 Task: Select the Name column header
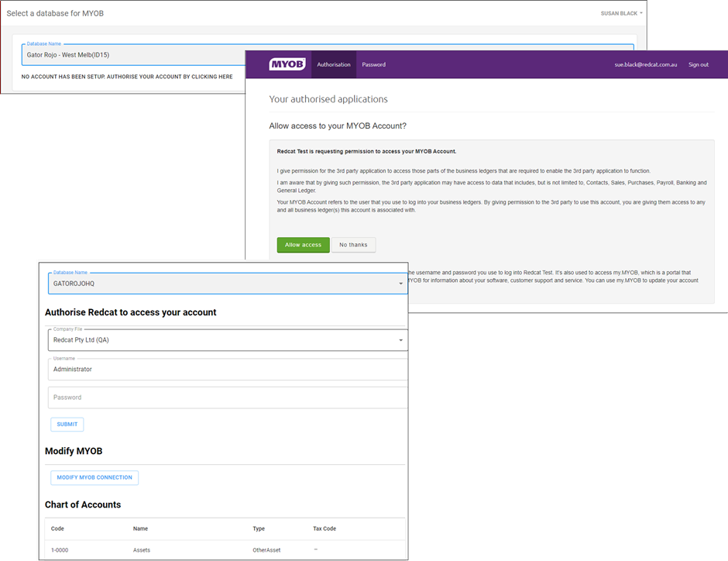[x=140, y=528]
